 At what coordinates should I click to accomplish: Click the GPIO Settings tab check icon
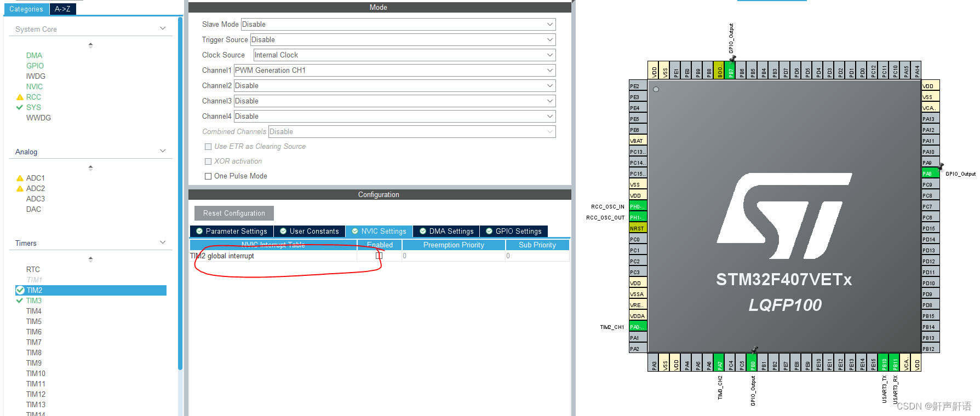coord(489,232)
